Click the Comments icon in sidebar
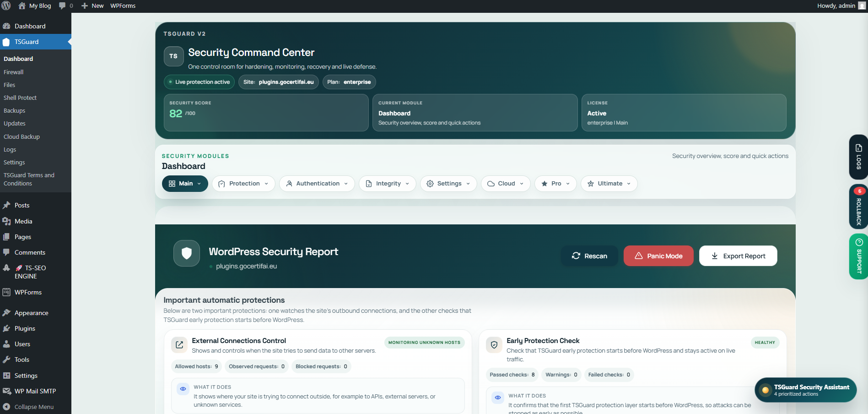Screen dimensions: 868x414 coord(6,252)
